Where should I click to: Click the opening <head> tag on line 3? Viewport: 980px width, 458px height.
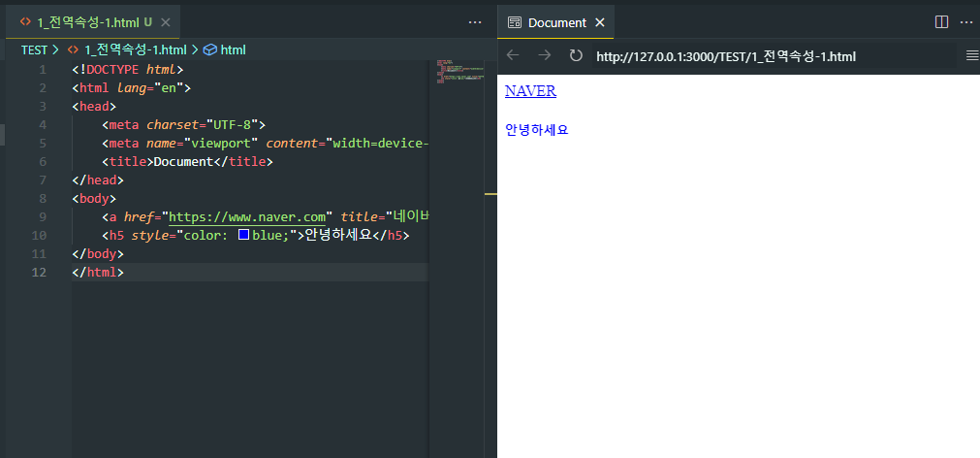pyautogui.click(x=94, y=107)
